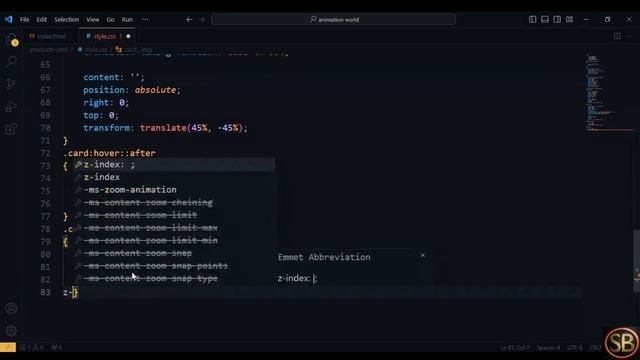
Task: Select the -ms-content-zoom-snap-points suggestion
Action: pos(174,266)
